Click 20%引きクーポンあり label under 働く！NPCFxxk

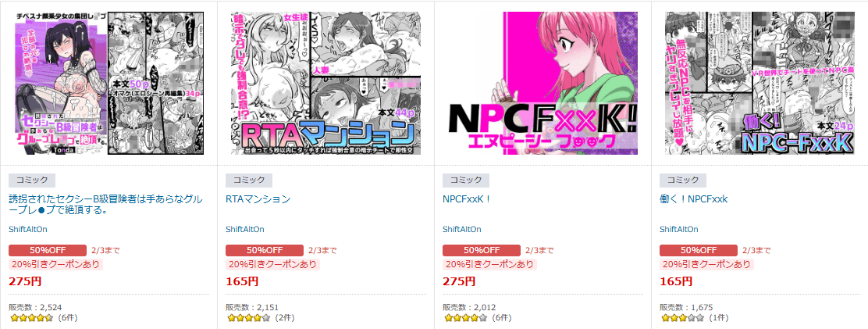point(707,264)
